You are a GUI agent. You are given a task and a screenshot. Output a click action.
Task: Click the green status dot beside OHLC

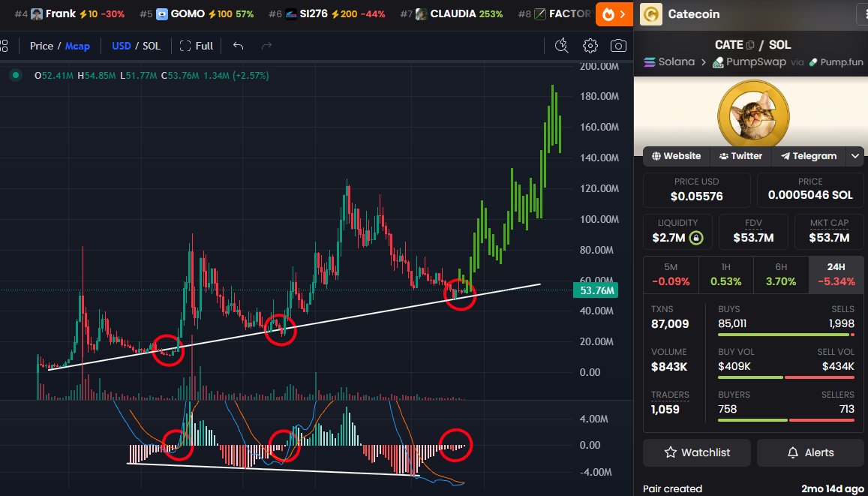click(x=16, y=75)
